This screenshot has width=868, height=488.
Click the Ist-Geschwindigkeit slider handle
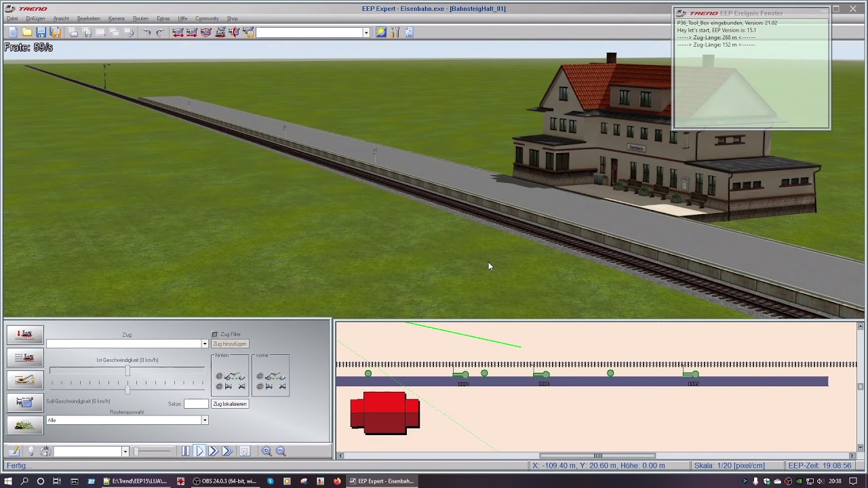127,371
